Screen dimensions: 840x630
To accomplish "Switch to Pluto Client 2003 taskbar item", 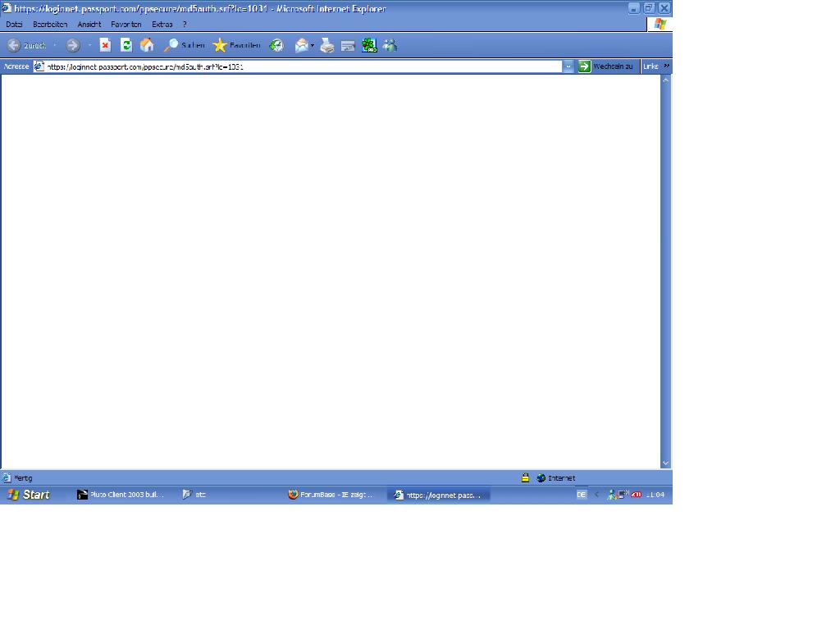I will click(x=121, y=495).
